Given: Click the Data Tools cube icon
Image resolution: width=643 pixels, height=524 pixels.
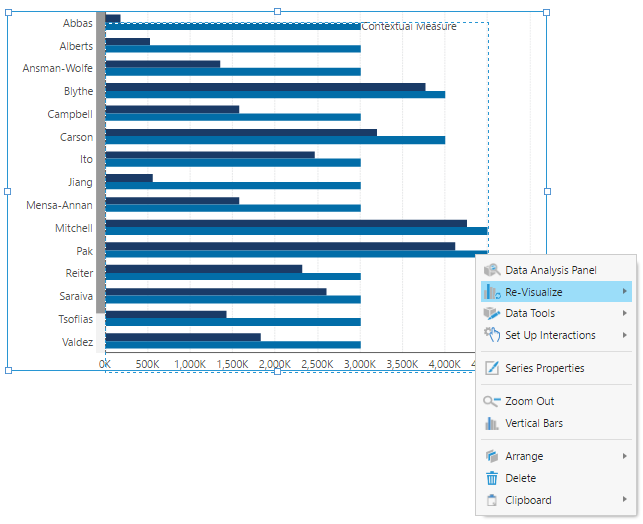Looking at the screenshot, I should (492, 313).
